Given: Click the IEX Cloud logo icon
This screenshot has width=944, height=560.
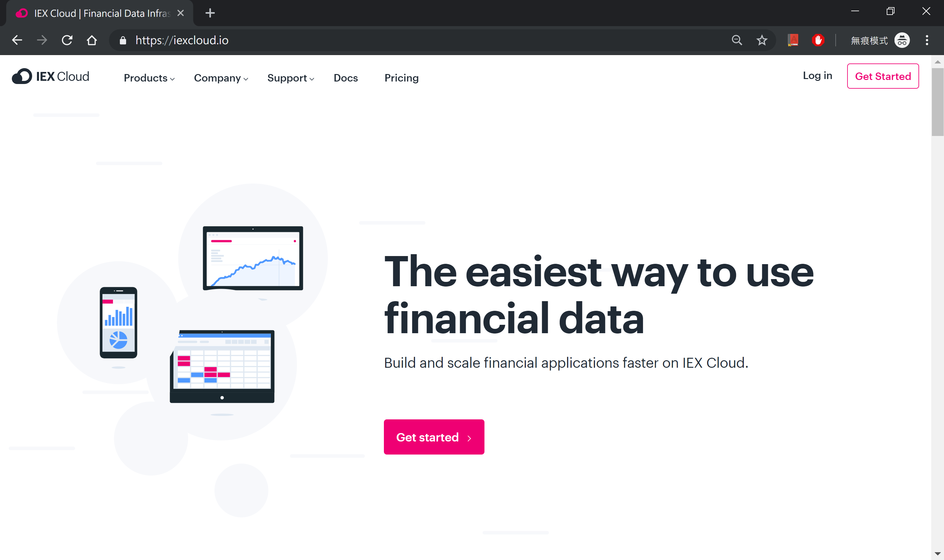Looking at the screenshot, I should tap(22, 75).
